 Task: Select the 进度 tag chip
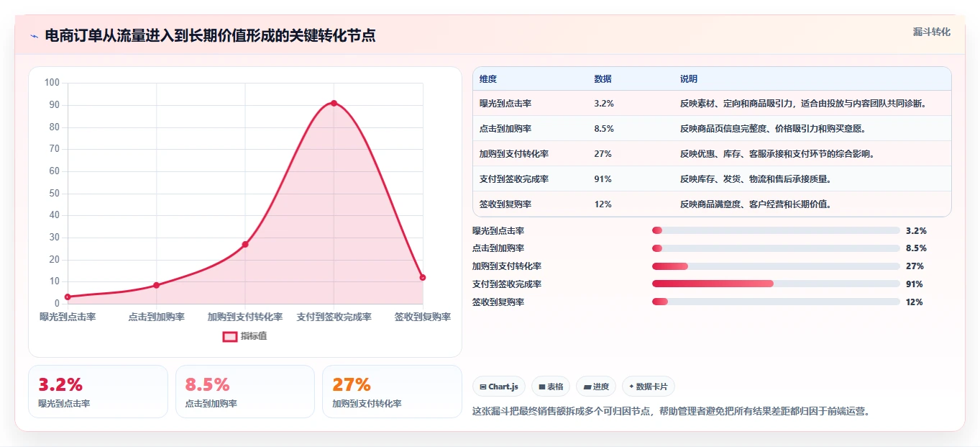(x=596, y=387)
